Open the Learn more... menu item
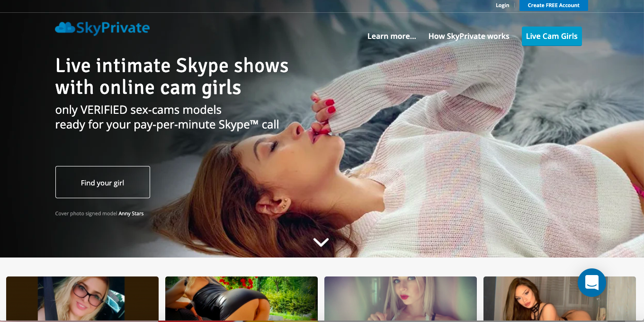The height and width of the screenshot is (322, 644). (392, 36)
